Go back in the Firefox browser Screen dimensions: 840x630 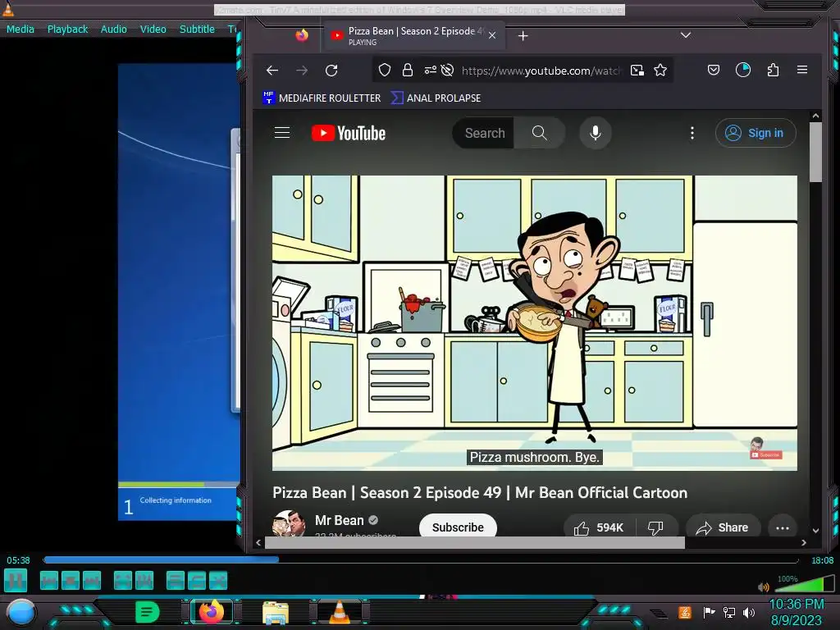272,71
